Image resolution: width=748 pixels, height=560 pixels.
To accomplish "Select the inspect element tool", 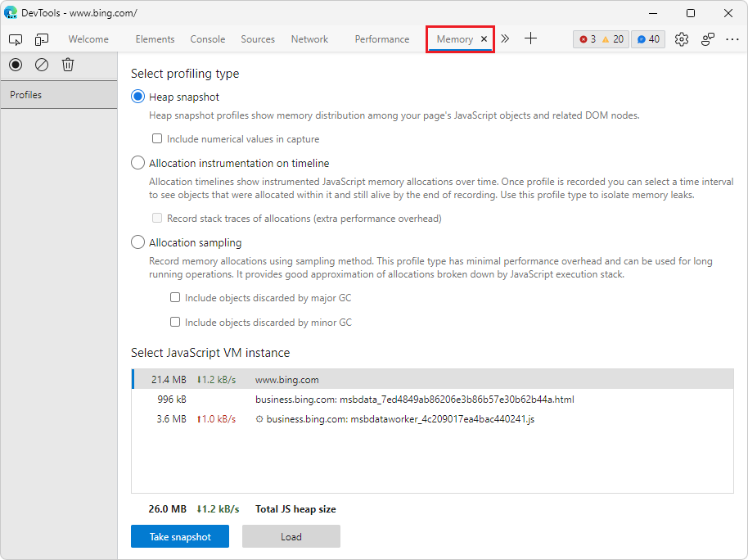I will (x=16, y=38).
